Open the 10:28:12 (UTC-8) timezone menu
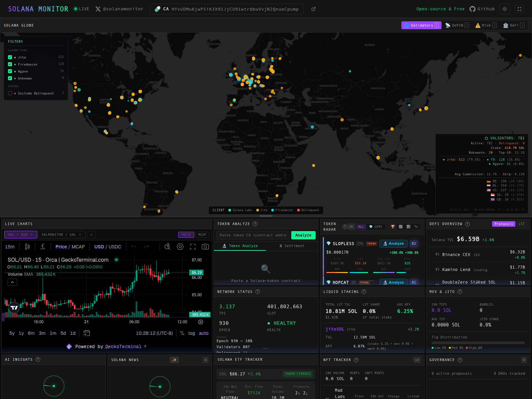Viewport: 532px width, 399px height. pyautogui.click(x=154, y=333)
